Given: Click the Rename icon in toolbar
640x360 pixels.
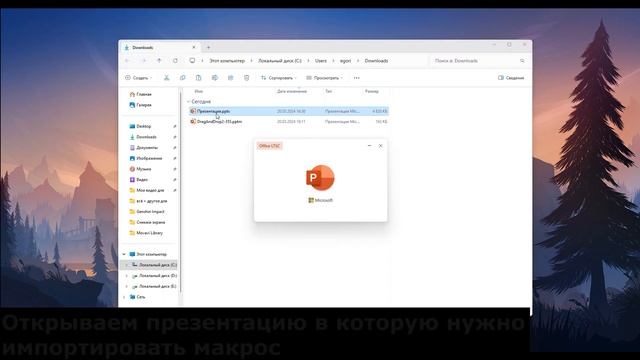Looking at the screenshot, I should [215, 78].
